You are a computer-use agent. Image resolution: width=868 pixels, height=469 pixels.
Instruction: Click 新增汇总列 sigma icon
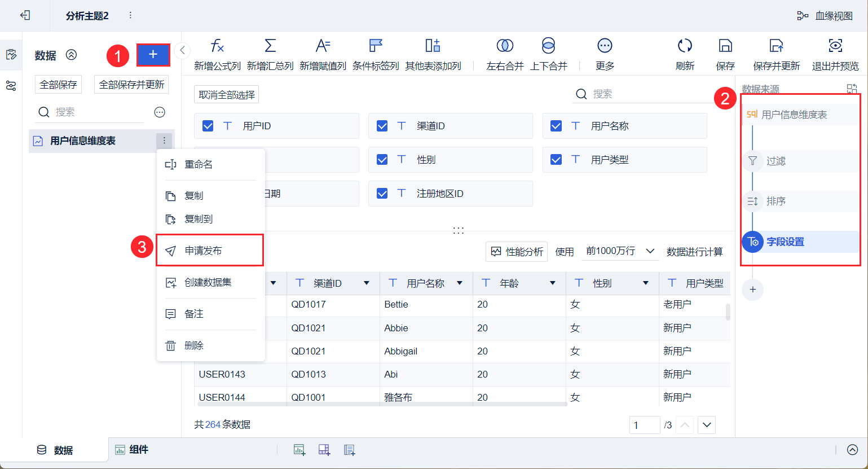click(270, 46)
